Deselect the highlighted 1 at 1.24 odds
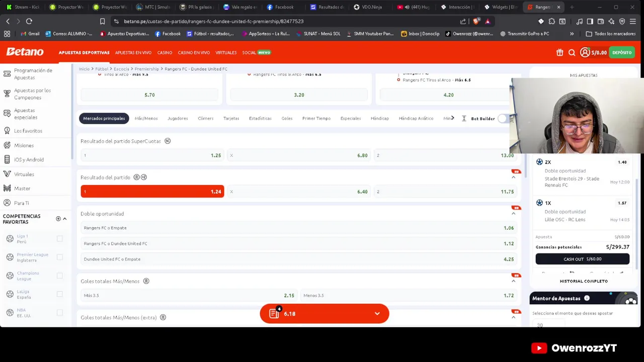 click(x=152, y=192)
